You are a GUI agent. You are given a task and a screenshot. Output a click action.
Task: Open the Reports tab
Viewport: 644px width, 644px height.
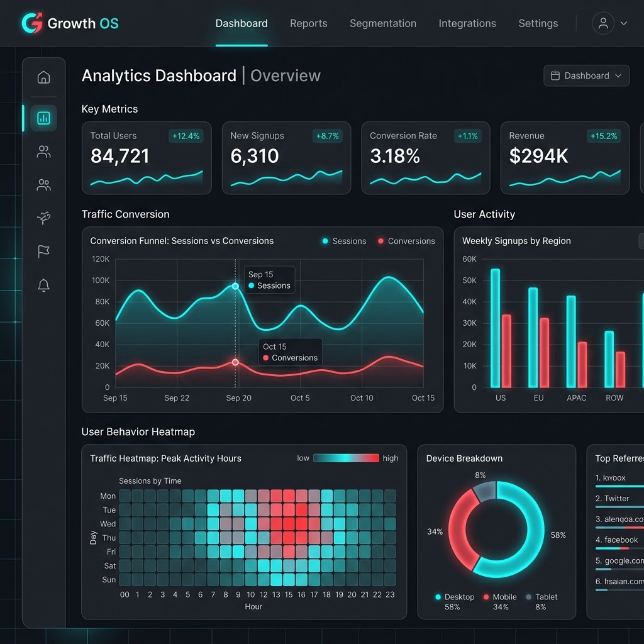[x=308, y=23]
